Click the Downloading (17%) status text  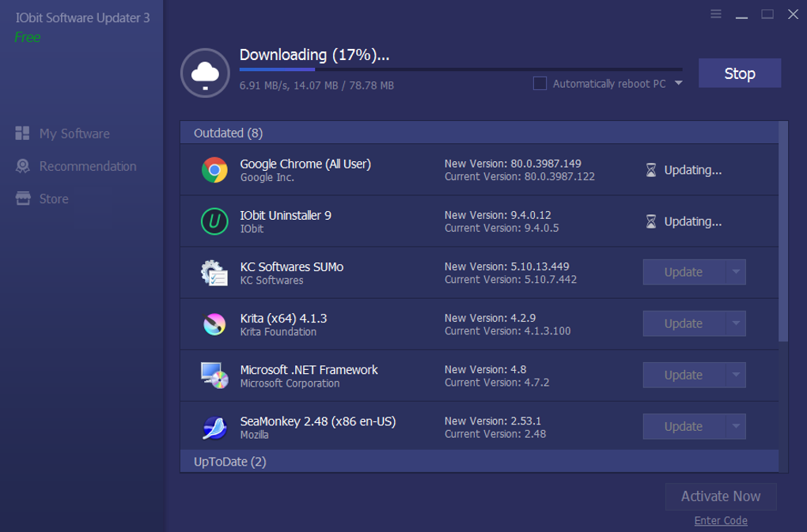(x=314, y=55)
